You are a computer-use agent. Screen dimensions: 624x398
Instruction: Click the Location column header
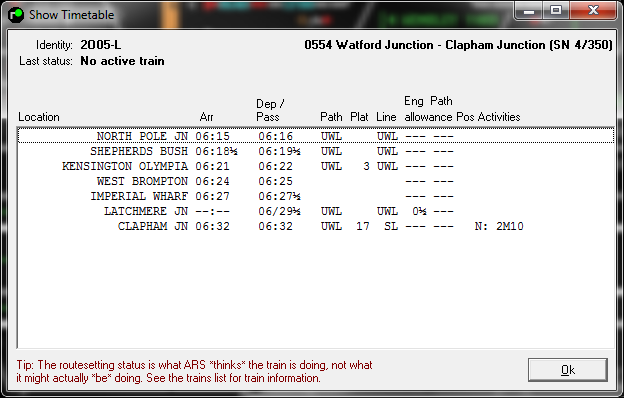(x=39, y=117)
